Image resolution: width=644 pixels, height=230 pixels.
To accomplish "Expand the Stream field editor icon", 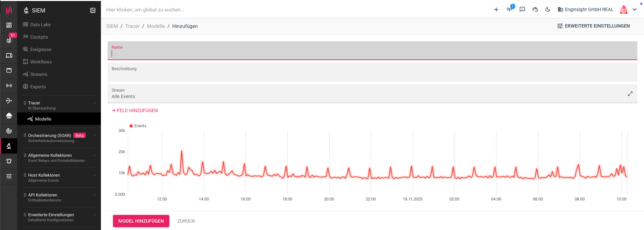I will (630, 94).
